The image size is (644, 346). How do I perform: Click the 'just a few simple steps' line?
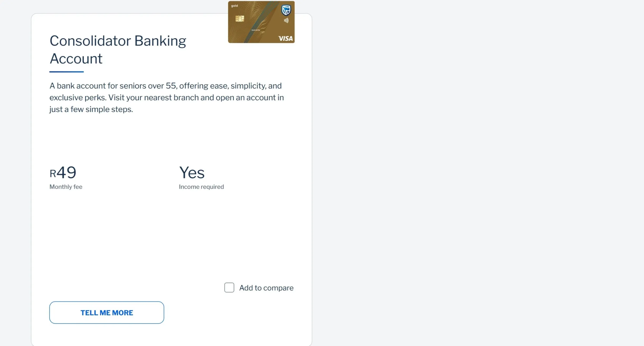pyautogui.click(x=91, y=109)
